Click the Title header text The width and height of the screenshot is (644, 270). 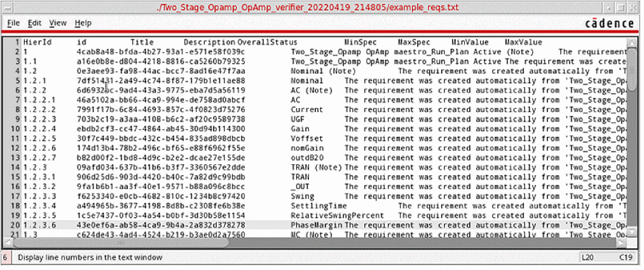pyautogui.click(x=142, y=43)
